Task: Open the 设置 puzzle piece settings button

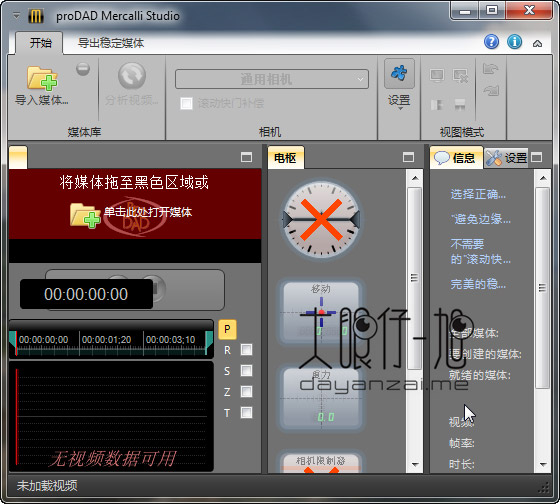Action: pos(399,73)
